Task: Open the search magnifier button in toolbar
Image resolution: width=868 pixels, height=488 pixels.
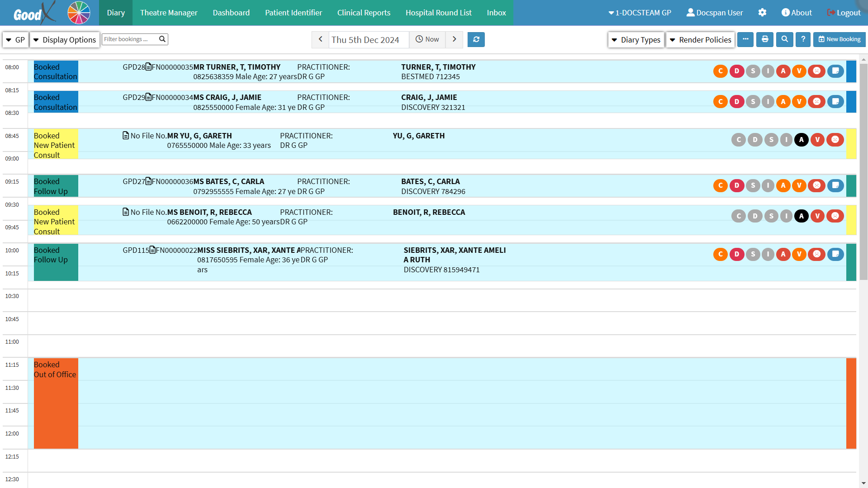Action: (785, 40)
